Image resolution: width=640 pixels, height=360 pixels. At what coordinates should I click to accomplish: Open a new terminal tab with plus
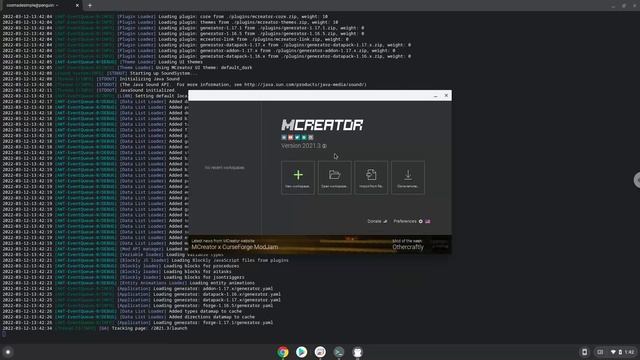click(90, 5)
